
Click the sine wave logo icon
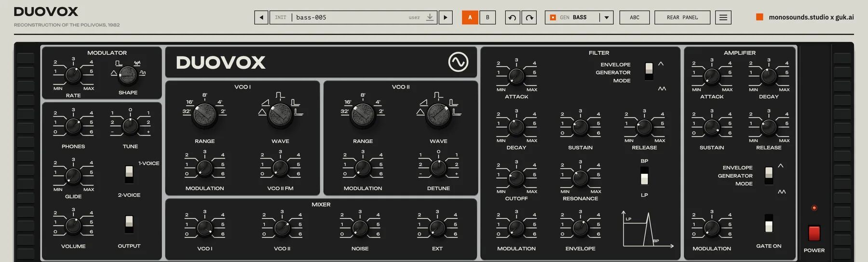(x=458, y=62)
